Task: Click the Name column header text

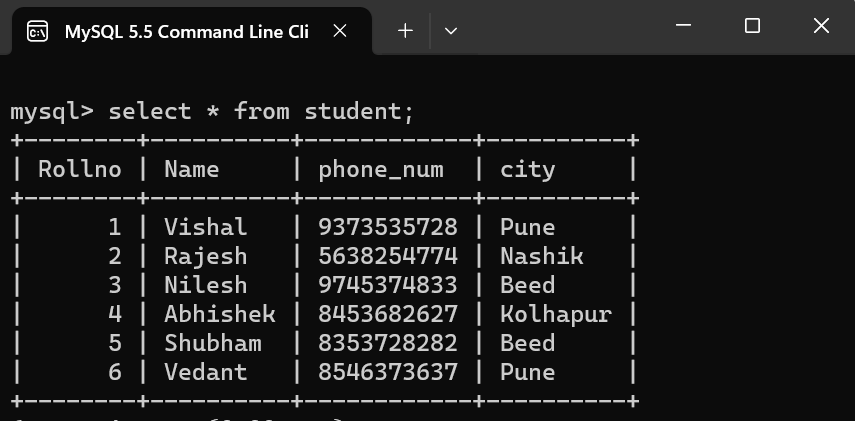Action: coord(192,170)
